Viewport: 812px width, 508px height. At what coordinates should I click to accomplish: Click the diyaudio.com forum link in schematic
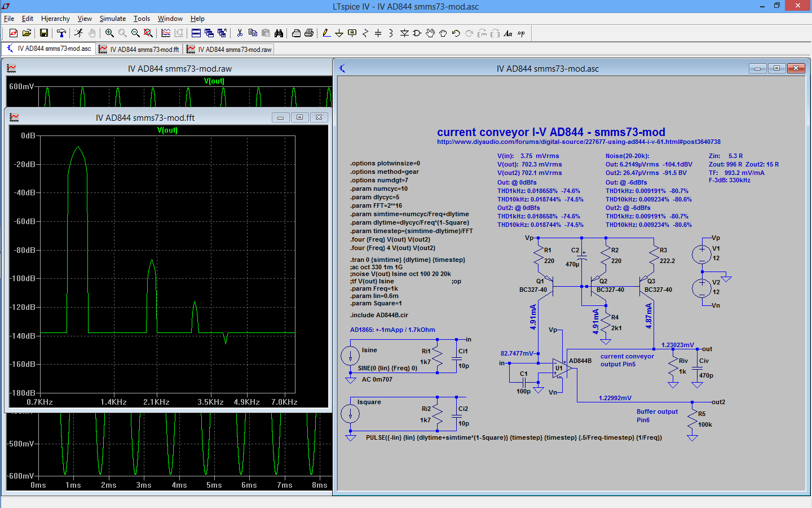[x=579, y=142]
